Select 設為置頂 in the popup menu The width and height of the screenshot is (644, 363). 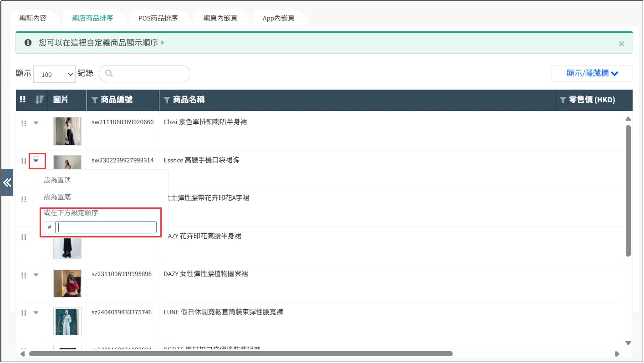pyautogui.click(x=57, y=180)
